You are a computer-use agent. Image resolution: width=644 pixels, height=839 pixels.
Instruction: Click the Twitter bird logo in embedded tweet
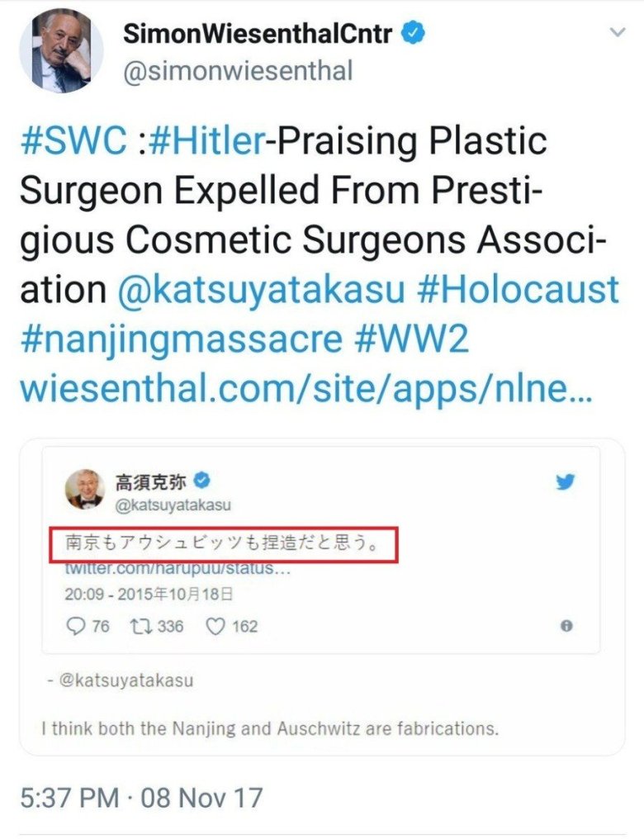click(565, 481)
